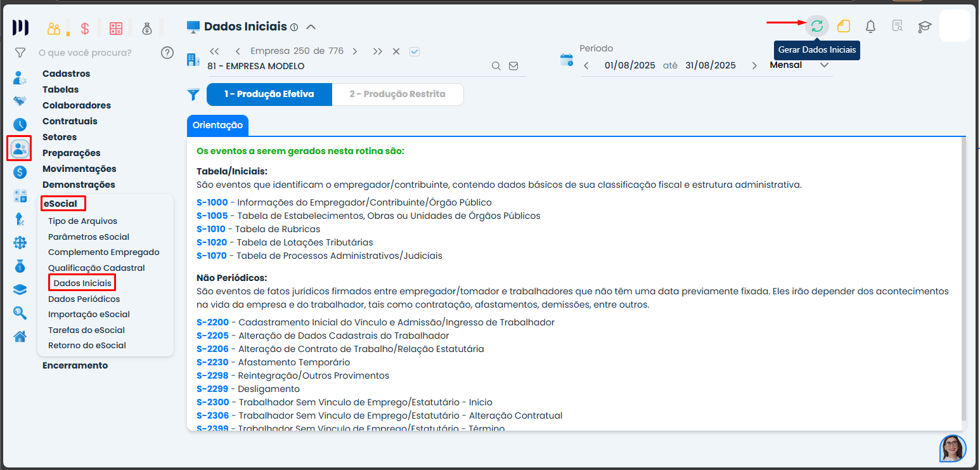Clear the company selection with the X
This screenshot has width=980, height=470.
[x=396, y=51]
